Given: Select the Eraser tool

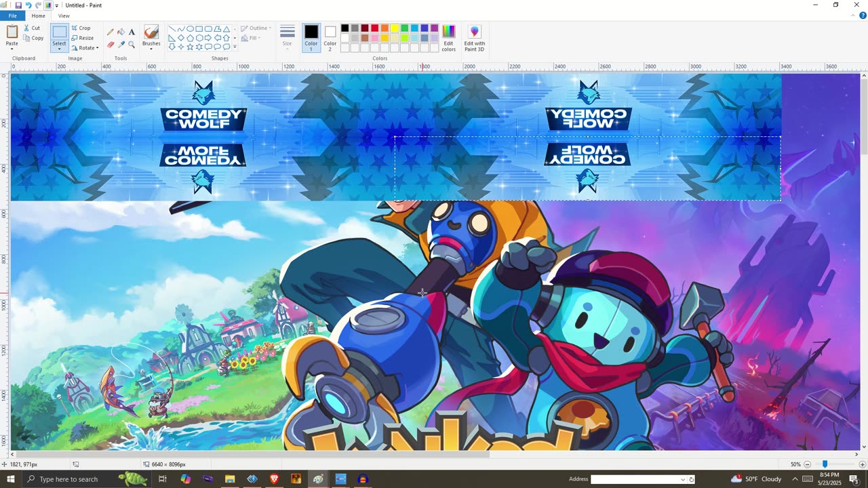Looking at the screenshot, I should pyautogui.click(x=111, y=45).
